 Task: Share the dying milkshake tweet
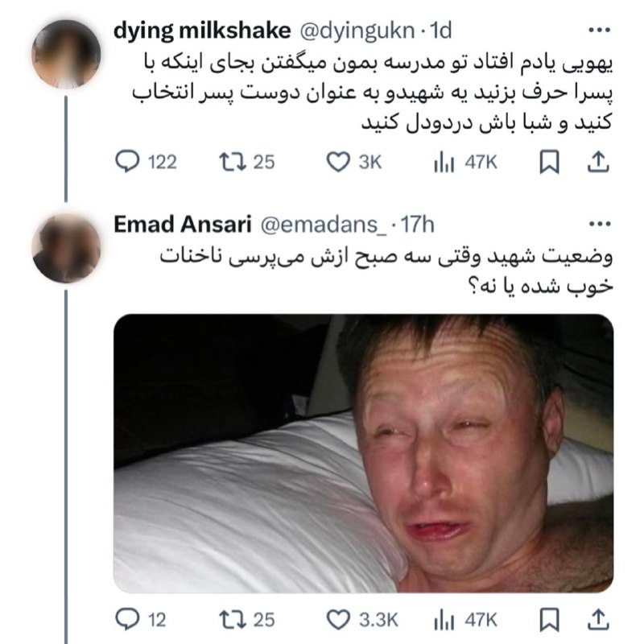coord(599,162)
